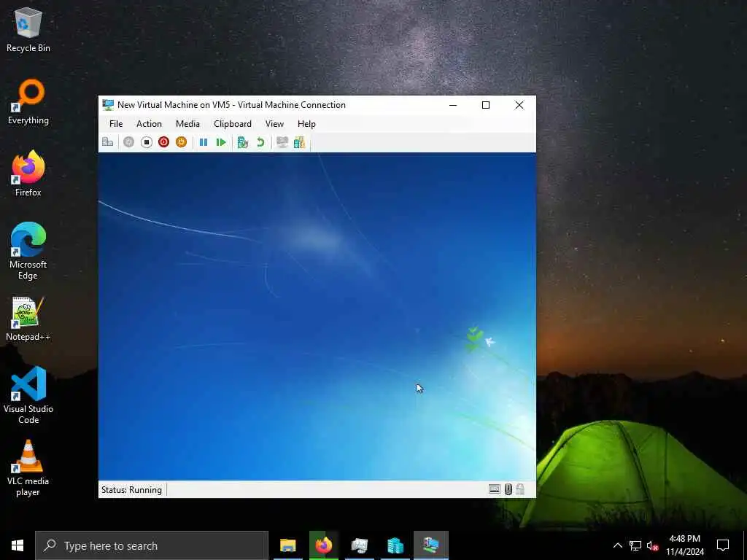Revert the VM using the green undo arrow
This screenshot has width=747, height=560.
(x=260, y=142)
